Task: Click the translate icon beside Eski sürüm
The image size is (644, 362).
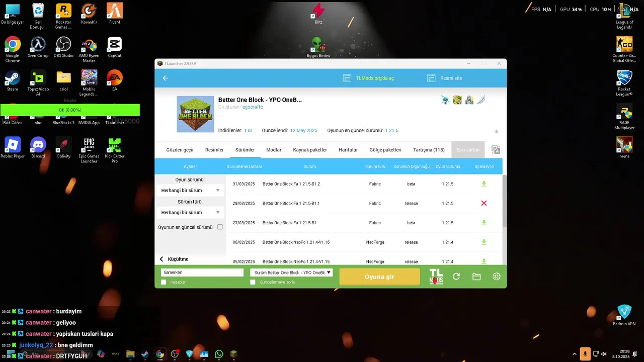Action: click(x=496, y=150)
